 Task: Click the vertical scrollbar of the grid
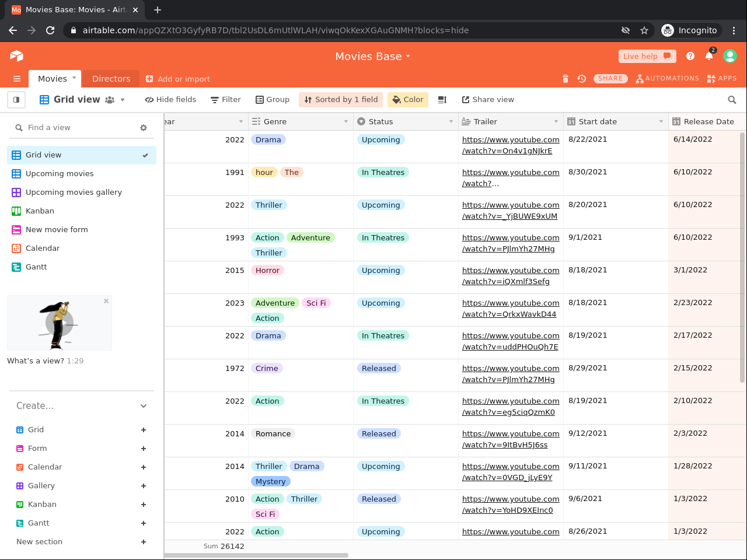(x=742, y=257)
